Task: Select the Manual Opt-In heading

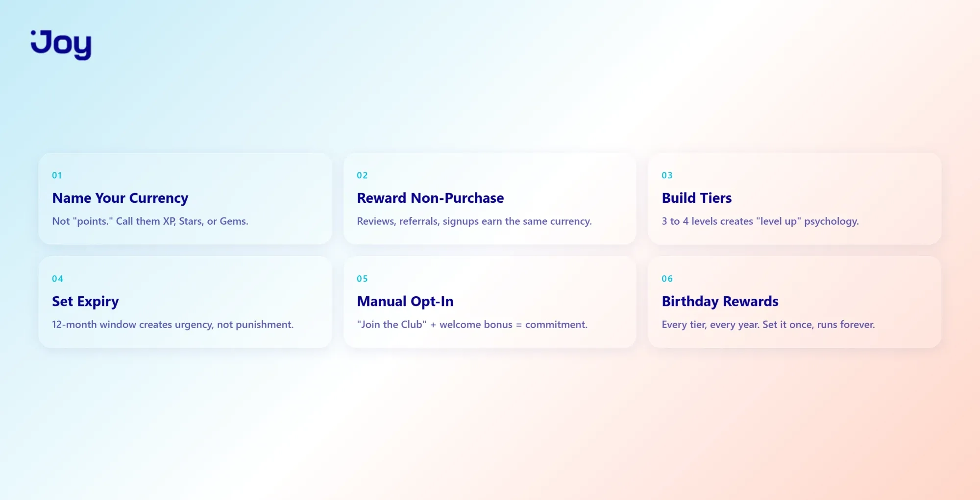Action: click(x=405, y=301)
